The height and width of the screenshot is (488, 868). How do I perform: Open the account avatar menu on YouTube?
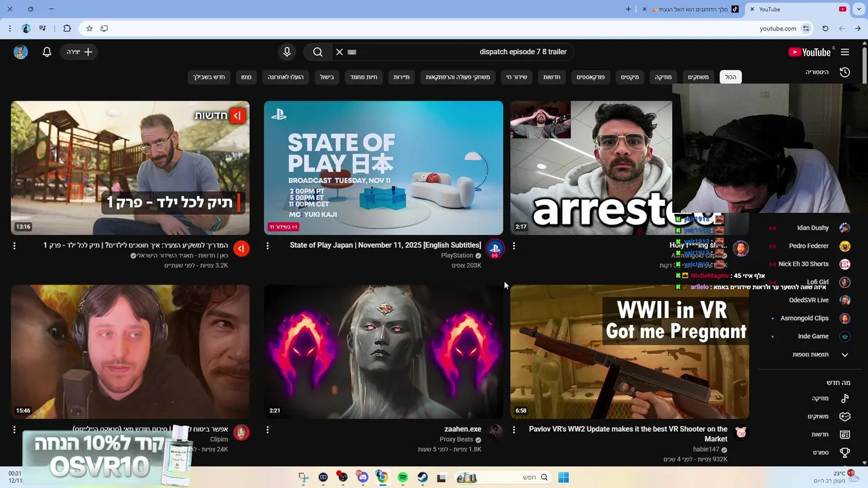coord(20,52)
